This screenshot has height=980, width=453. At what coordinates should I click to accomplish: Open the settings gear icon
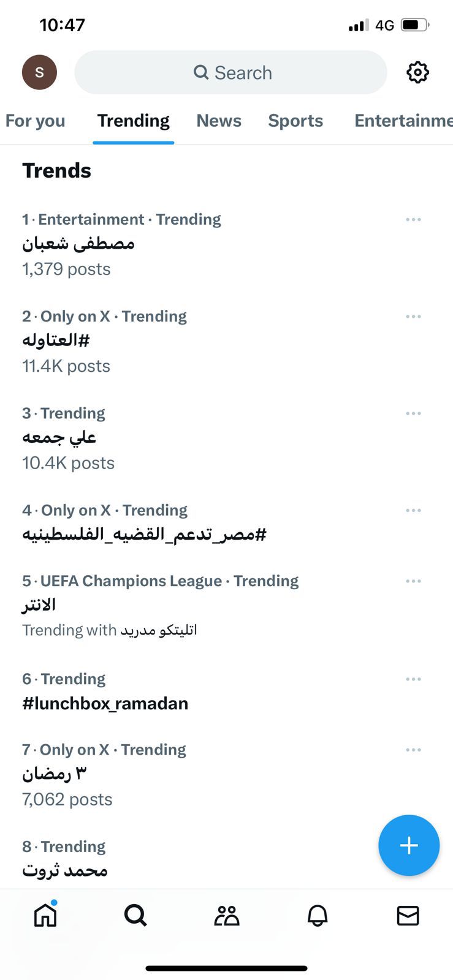click(417, 72)
